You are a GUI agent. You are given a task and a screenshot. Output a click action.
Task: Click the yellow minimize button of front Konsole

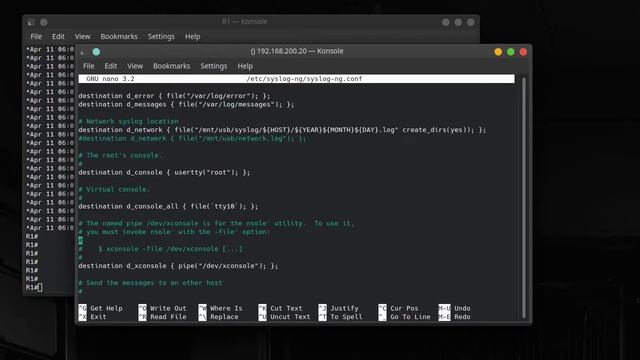click(x=498, y=52)
